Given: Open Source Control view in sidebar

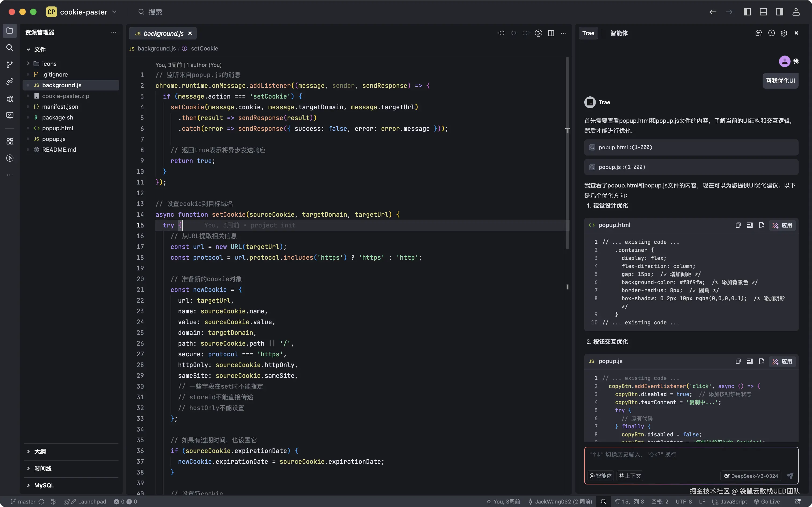Looking at the screenshot, I should pos(10,64).
